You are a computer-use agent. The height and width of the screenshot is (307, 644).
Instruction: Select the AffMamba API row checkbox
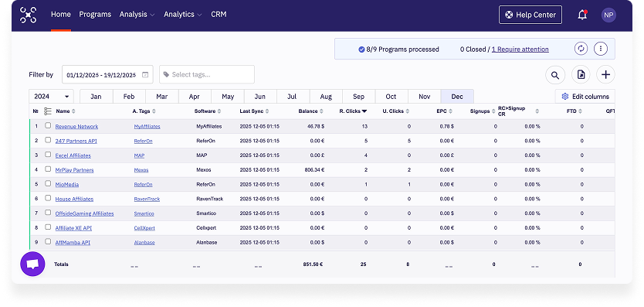pos(48,241)
